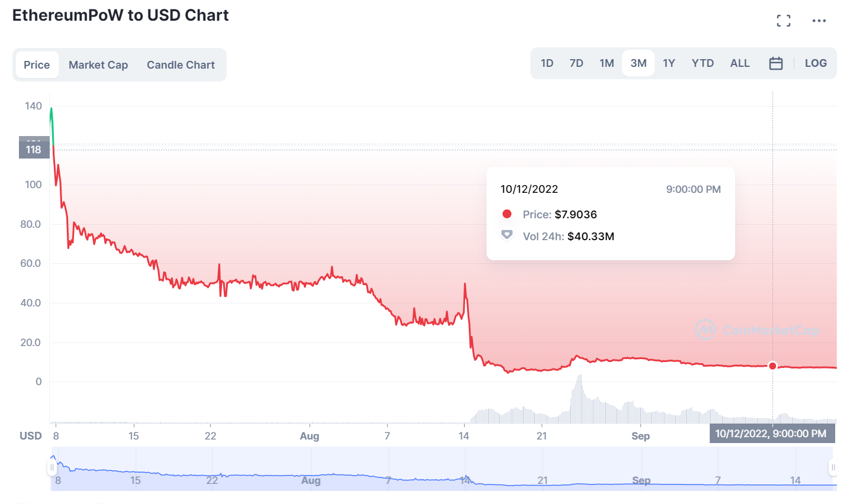
Task: Select the 7D time range
Action: 577,63
